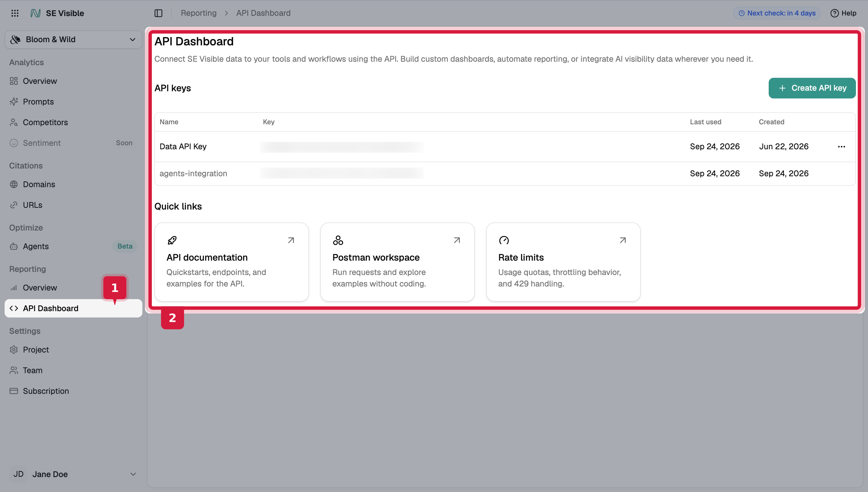Screen dimensions: 868x492
Task: Click the Postman workspace external arrow icon
Action: click(x=457, y=240)
